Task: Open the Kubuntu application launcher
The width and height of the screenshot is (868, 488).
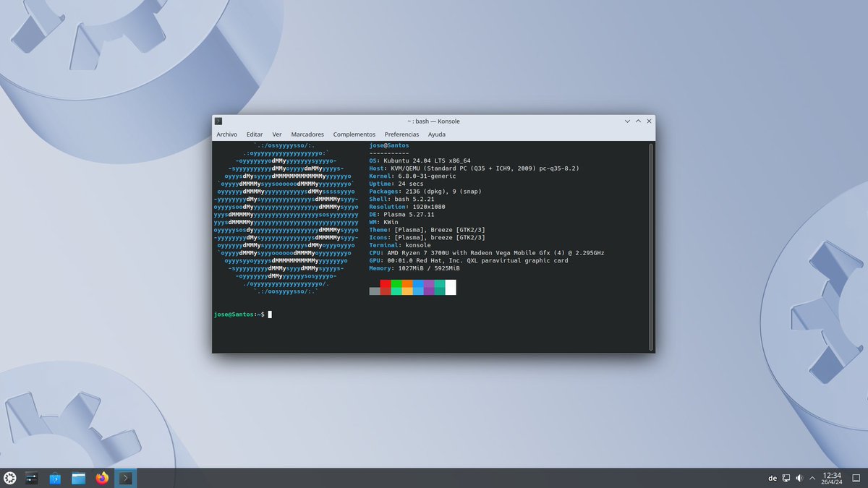Action: (x=9, y=478)
